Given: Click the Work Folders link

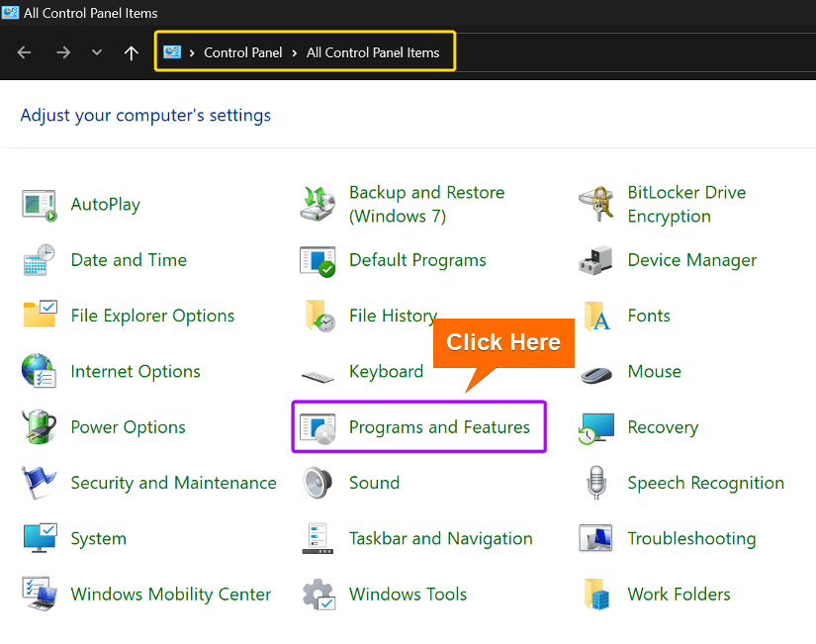Looking at the screenshot, I should click(x=679, y=594).
